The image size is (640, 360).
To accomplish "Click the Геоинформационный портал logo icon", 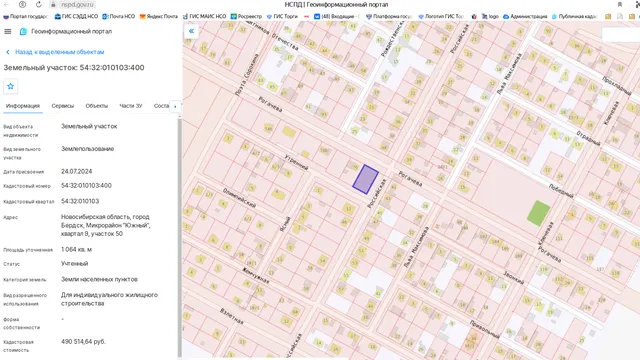I will [x=23, y=31].
